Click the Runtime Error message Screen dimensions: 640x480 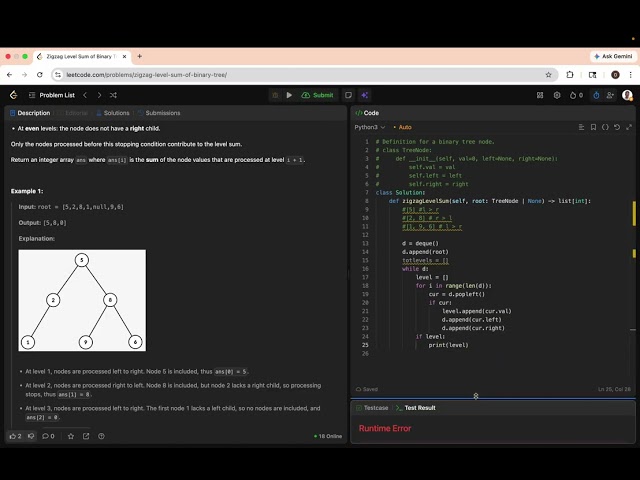pos(385,428)
